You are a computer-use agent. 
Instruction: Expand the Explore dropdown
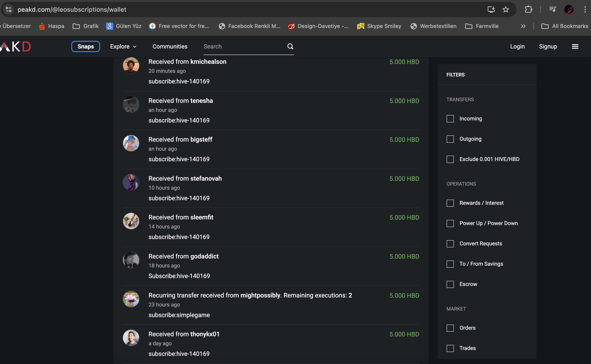(123, 46)
